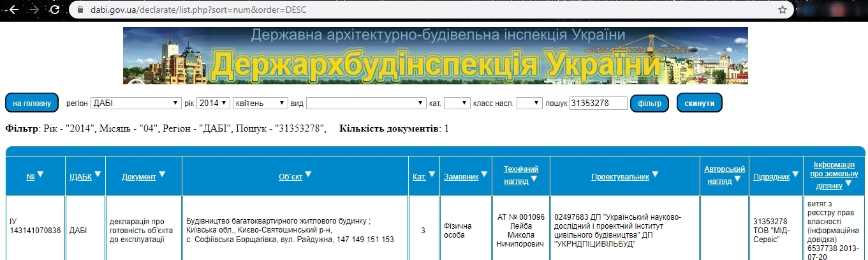
Task: Open the month dropdown showing квітень
Action: [x=260, y=103]
